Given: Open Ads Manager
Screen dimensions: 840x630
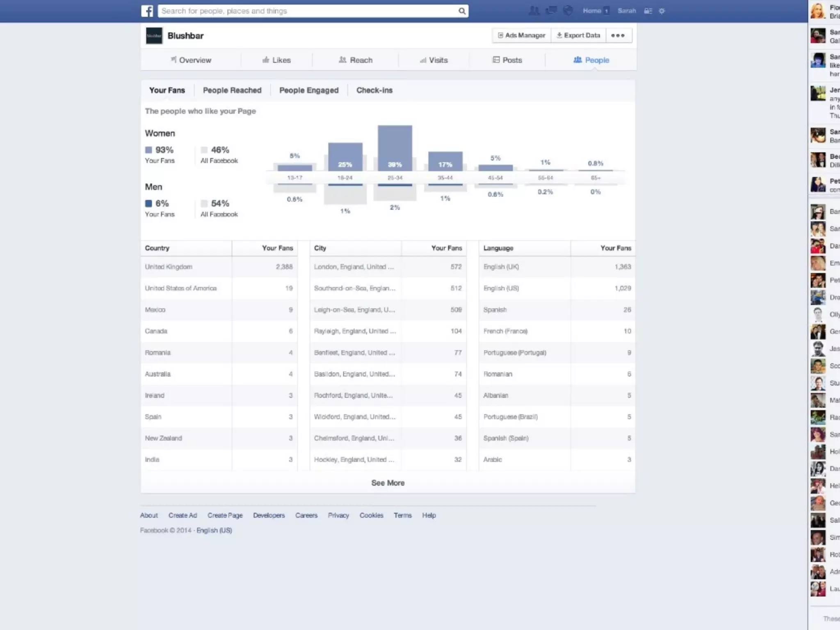Looking at the screenshot, I should point(522,36).
